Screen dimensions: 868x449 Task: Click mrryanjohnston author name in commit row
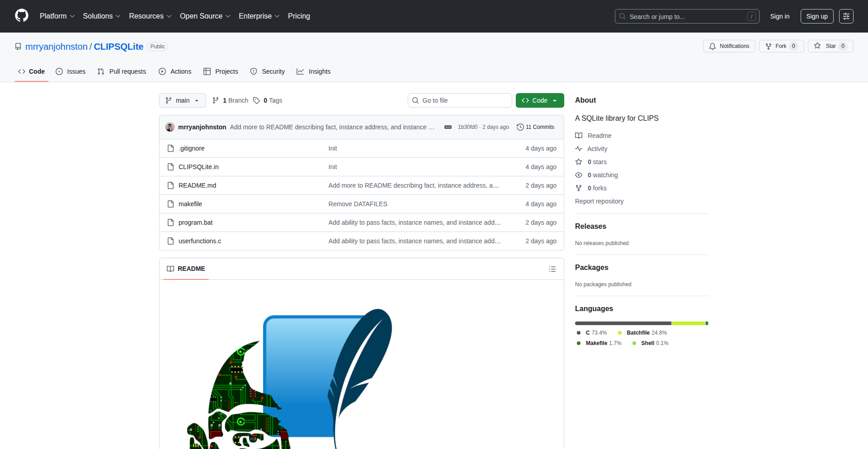point(202,127)
